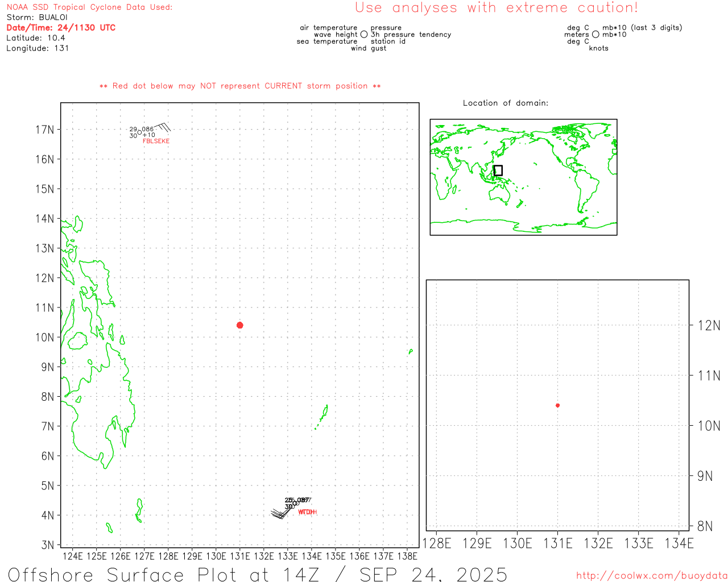Viewport: 728px width, 582px height.
Task: Click the world map domain thumbnail
Action: [x=523, y=177]
